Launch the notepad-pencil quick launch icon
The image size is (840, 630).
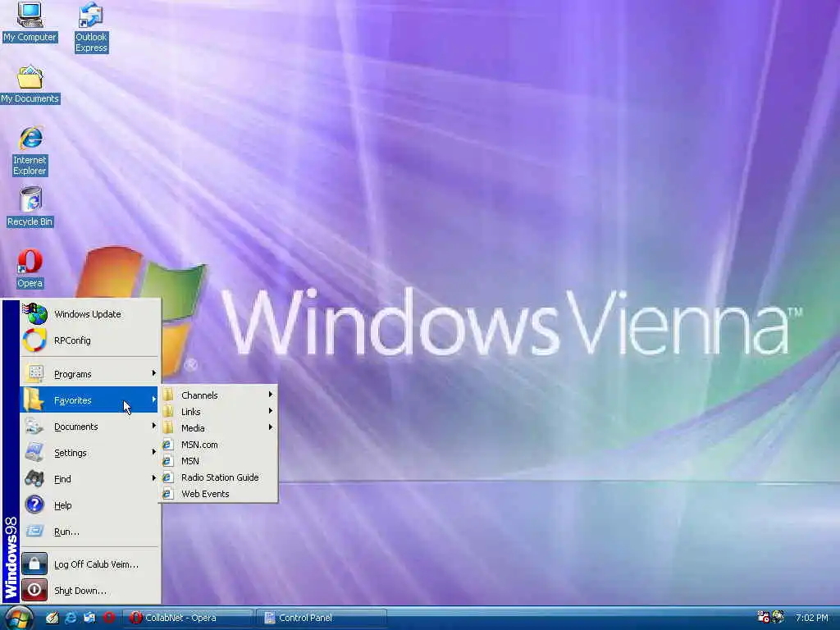52,618
